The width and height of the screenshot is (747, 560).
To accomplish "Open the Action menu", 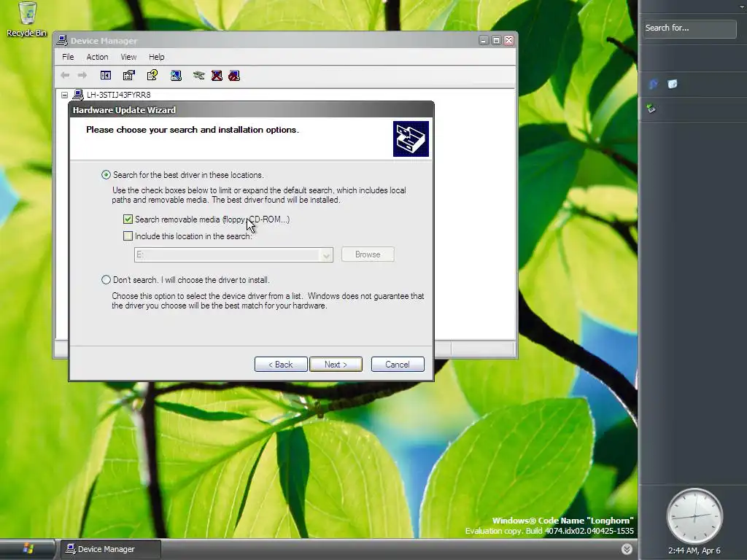I will tap(97, 57).
